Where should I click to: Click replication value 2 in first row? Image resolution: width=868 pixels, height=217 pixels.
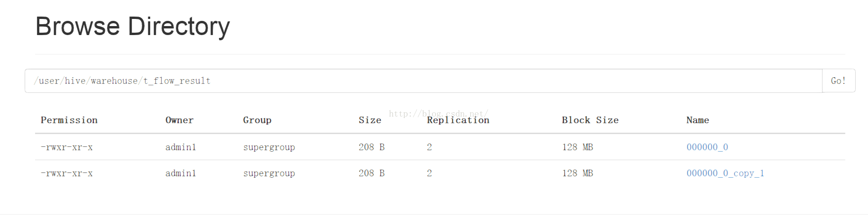[429, 147]
